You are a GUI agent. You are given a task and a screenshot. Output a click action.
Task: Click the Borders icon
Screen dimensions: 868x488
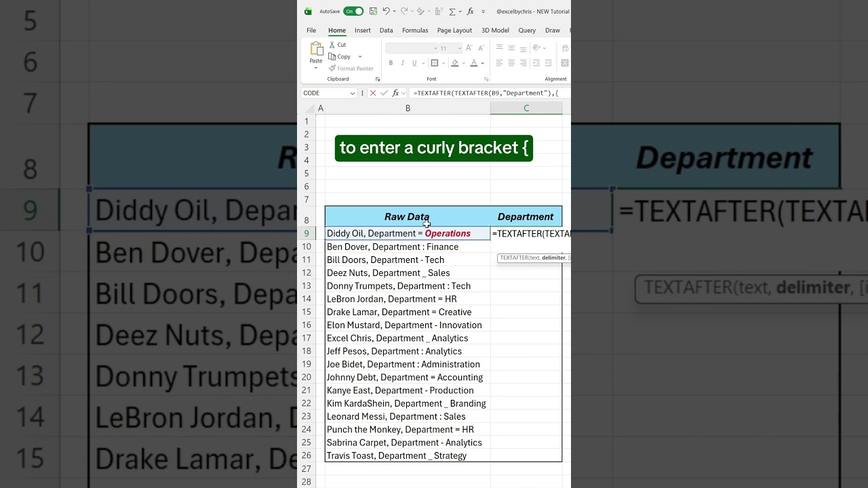[x=433, y=63]
